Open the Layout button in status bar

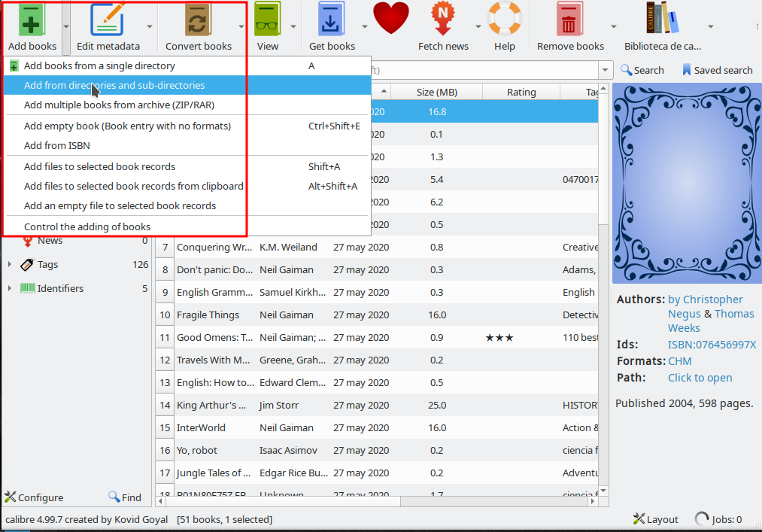pos(656,519)
